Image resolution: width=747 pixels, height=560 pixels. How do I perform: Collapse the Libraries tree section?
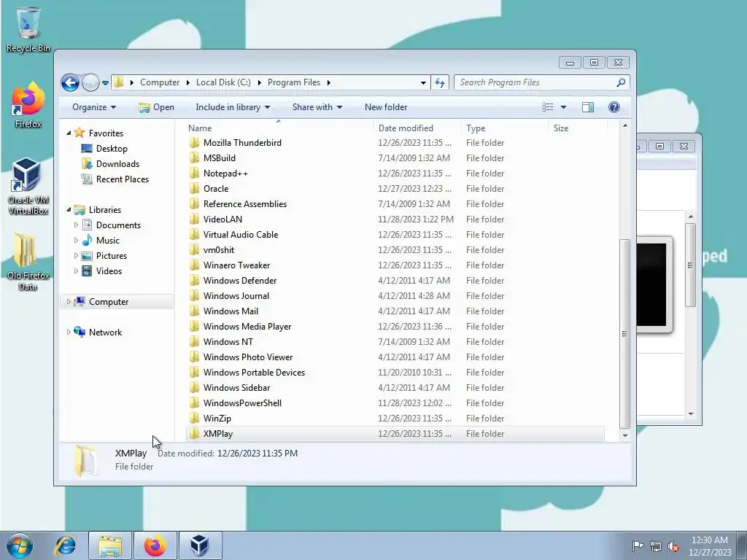click(69, 210)
